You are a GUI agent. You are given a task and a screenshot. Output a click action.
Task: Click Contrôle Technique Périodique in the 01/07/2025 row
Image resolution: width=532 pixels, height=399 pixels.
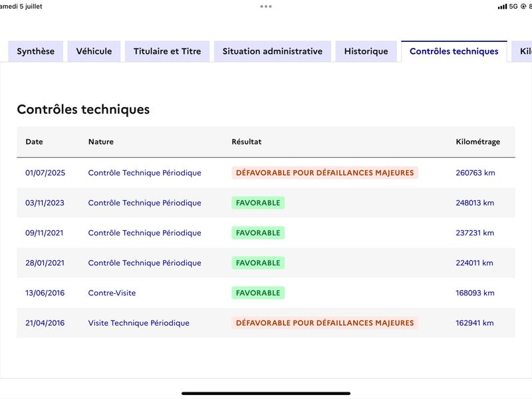pos(144,173)
